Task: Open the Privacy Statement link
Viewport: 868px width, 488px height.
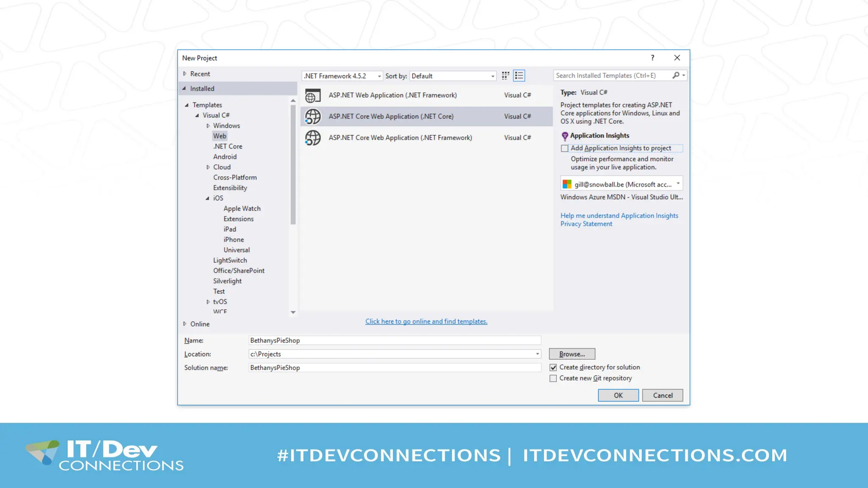Action: point(586,224)
